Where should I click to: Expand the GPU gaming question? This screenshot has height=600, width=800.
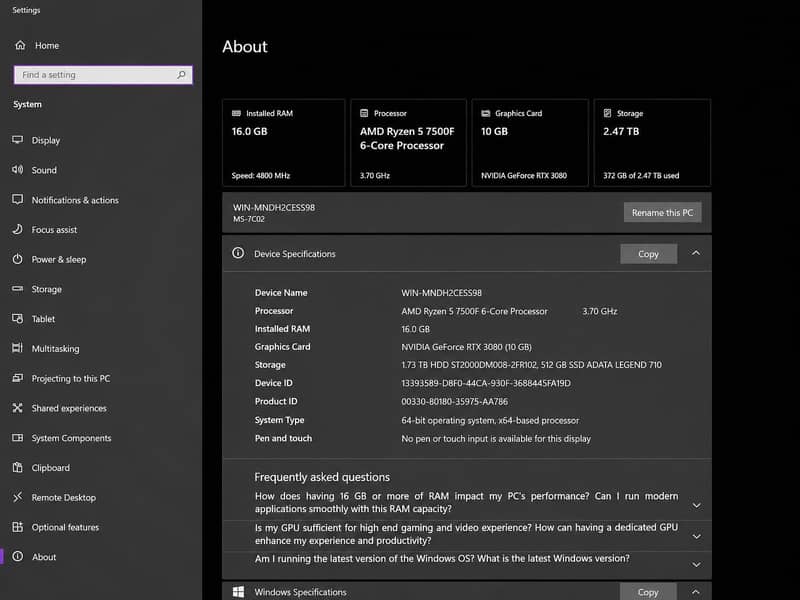pos(696,536)
